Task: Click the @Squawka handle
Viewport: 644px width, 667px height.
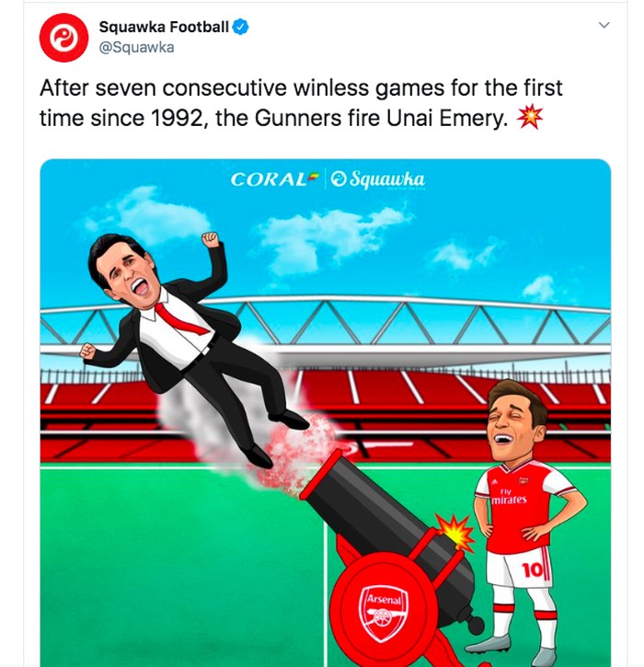Action: [136, 48]
